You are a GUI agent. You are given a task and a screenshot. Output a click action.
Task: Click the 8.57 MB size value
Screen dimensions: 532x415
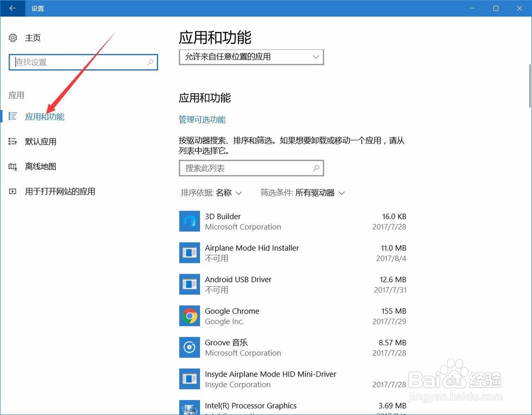392,343
